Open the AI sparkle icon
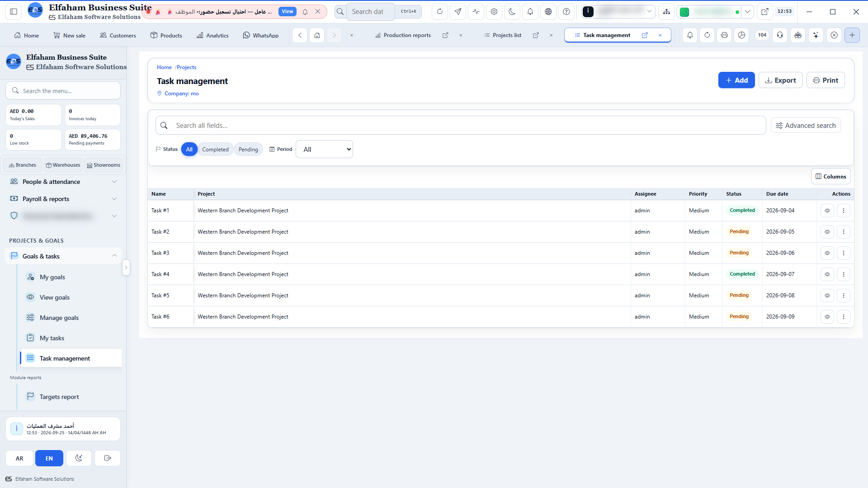868x488 pixels. 816,35
